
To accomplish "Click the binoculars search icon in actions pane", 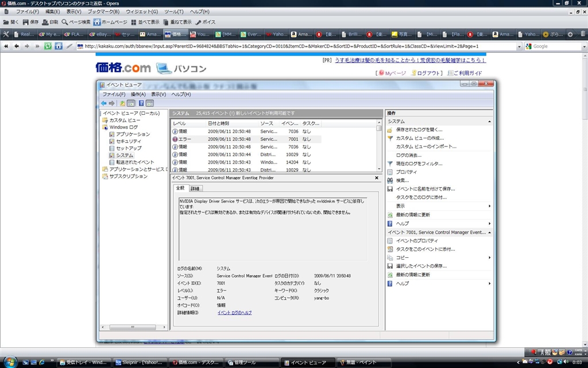I will (x=390, y=180).
